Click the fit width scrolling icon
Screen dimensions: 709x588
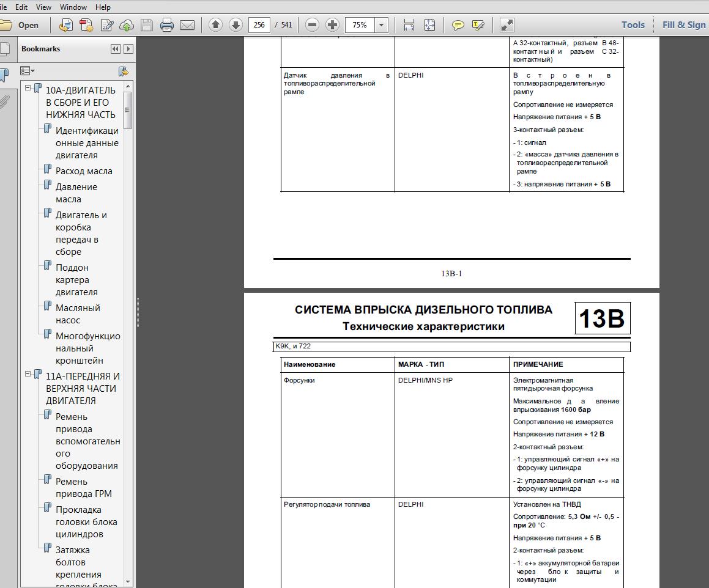(x=409, y=25)
